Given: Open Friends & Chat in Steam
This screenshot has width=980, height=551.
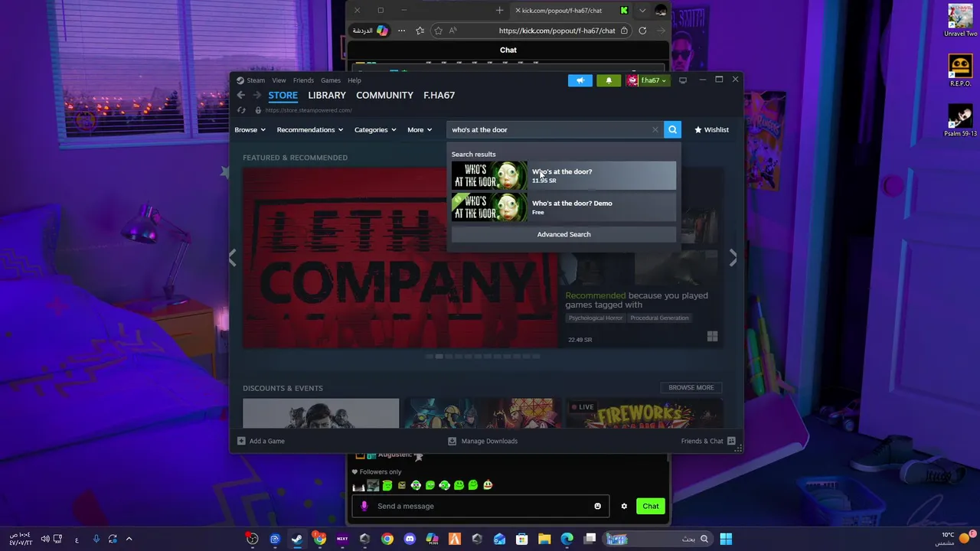Looking at the screenshot, I should 708,441.
